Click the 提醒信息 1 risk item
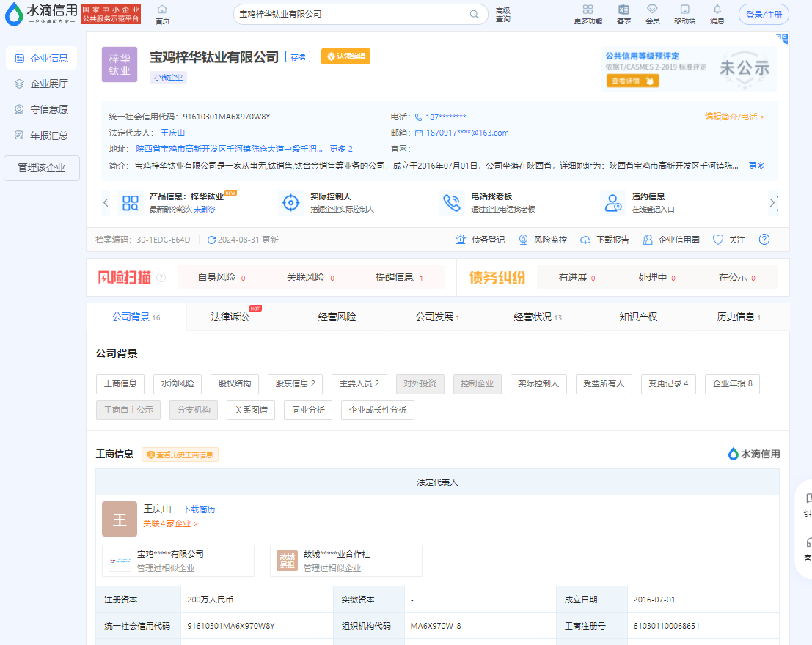The width and height of the screenshot is (812, 645). coord(399,278)
